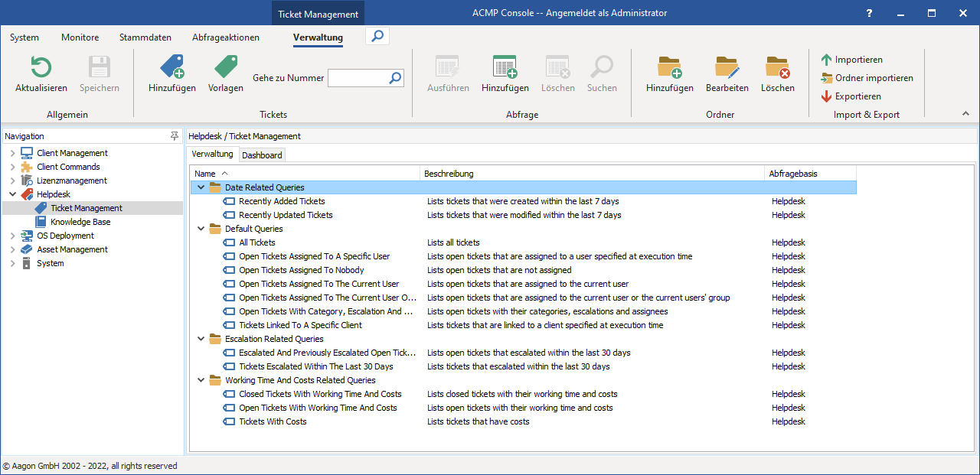
Task: Select Knowledge Base in navigation tree
Action: pos(80,222)
